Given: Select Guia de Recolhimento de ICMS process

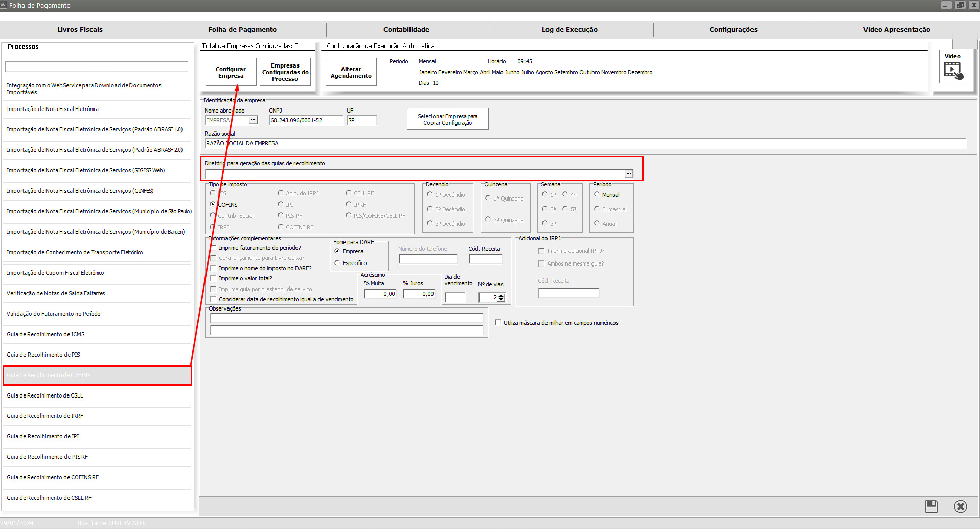Looking at the screenshot, I should point(97,334).
